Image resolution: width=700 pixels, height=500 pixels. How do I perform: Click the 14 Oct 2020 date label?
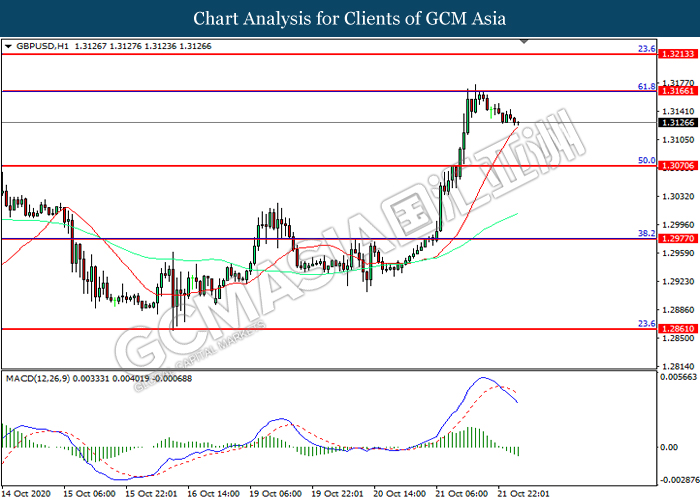[x=26, y=493]
